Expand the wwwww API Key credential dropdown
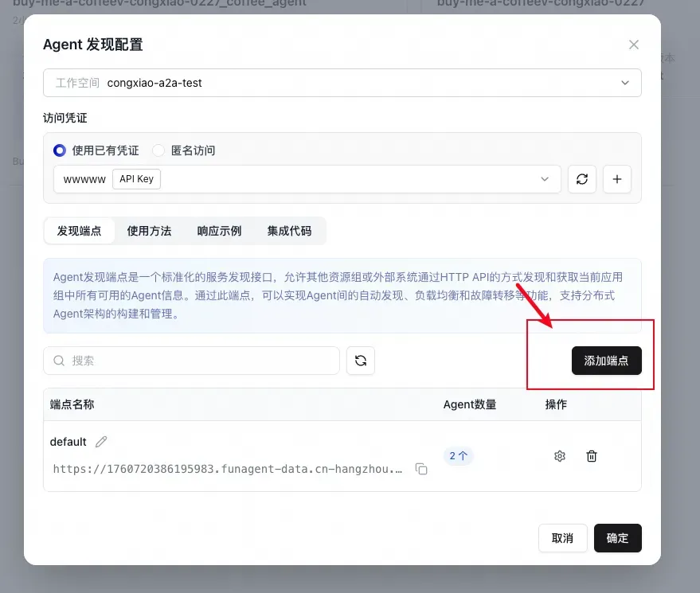The width and height of the screenshot is (700, 593). click(307, 179)
